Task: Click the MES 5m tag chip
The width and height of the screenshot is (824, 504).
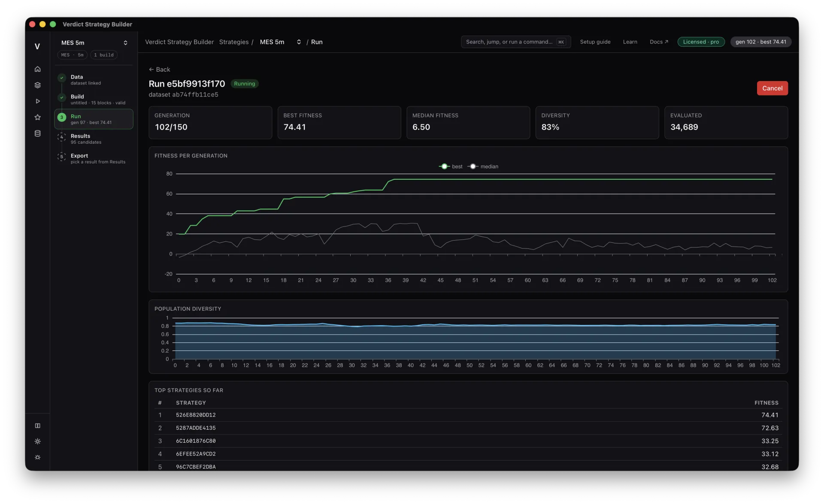Action: click(72, 55)
